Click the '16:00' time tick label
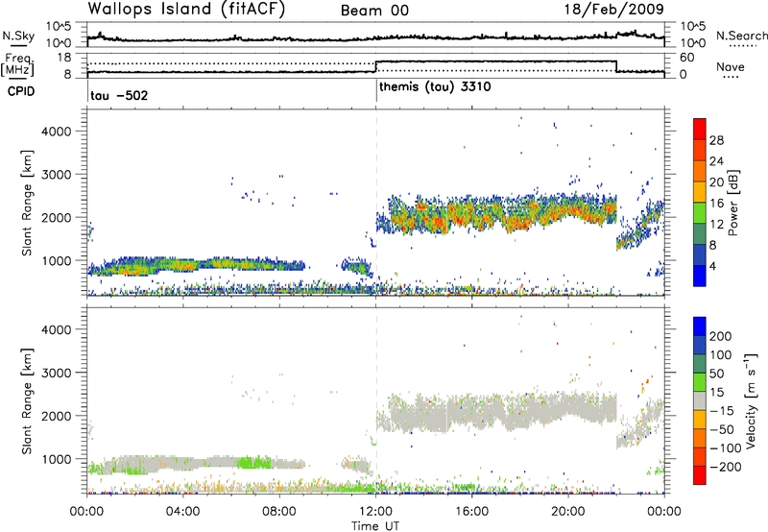The width and height of the screenshot is (768, 532). click(471, 512)
